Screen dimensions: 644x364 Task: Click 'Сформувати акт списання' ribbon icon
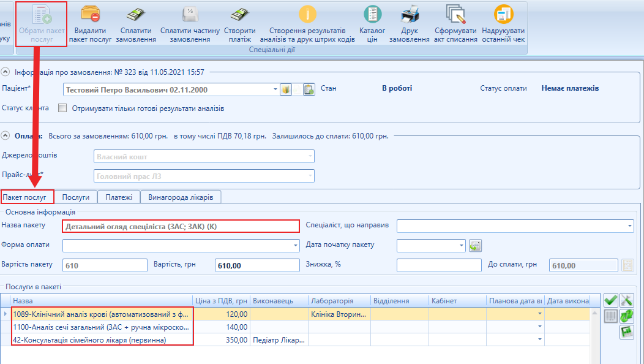(x=456, y=25)
